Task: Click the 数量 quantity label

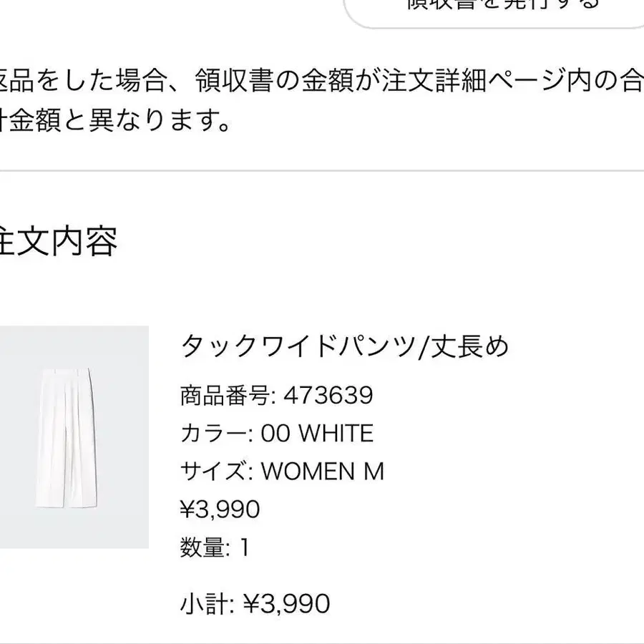Action: (204, 548)
